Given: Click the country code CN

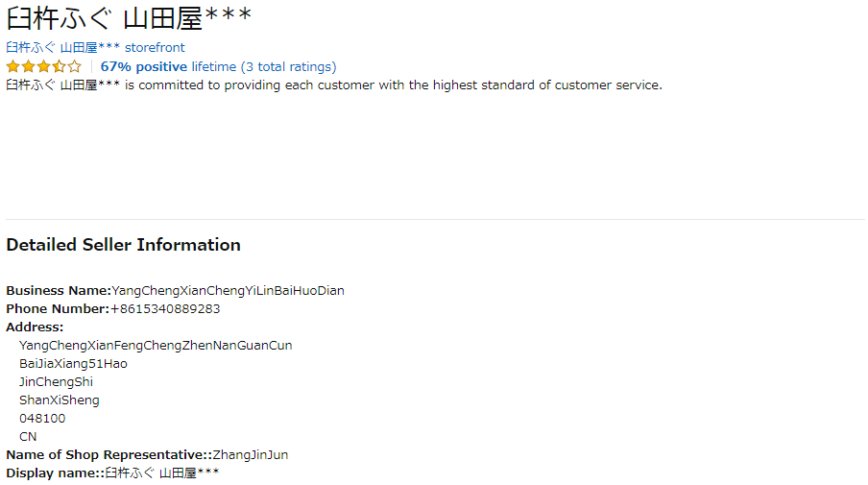Looking at the screenshot, I should [x=28, y=436].
